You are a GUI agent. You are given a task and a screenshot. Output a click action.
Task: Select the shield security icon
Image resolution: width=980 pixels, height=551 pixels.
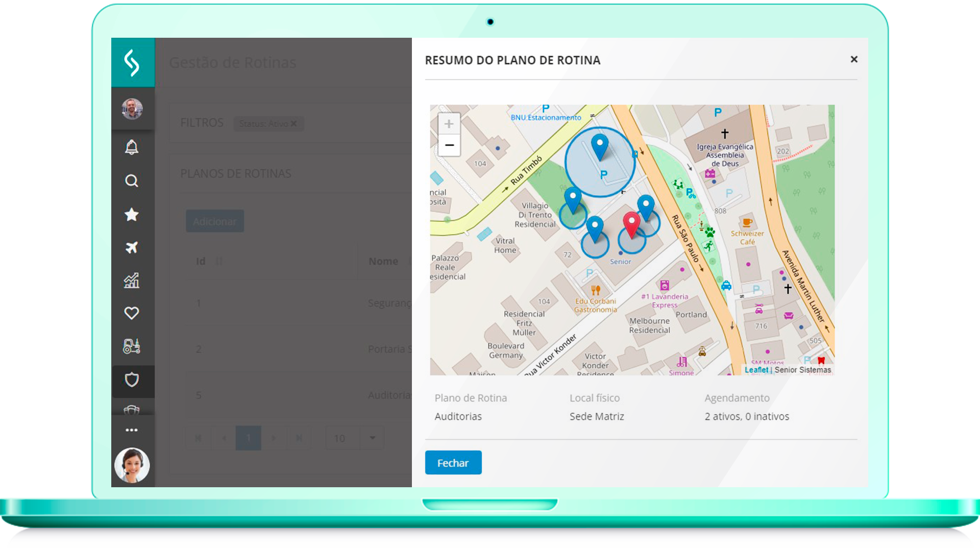132,380
